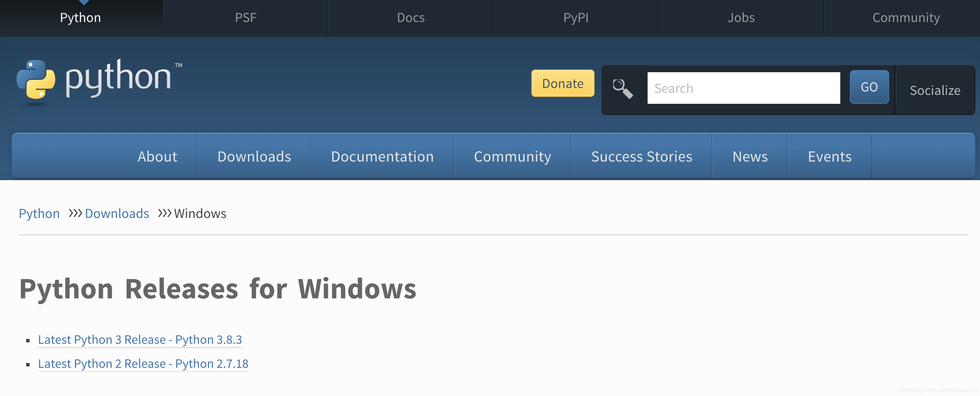Click the Windows breadcrumb text
Viewport: 980px width, 396px height.
point(200,213)
